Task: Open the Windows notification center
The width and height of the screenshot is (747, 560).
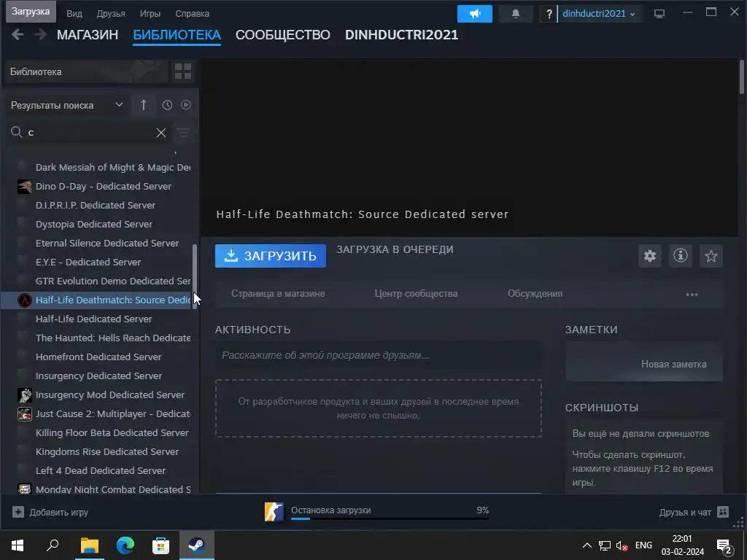Action: pos(724,545)
